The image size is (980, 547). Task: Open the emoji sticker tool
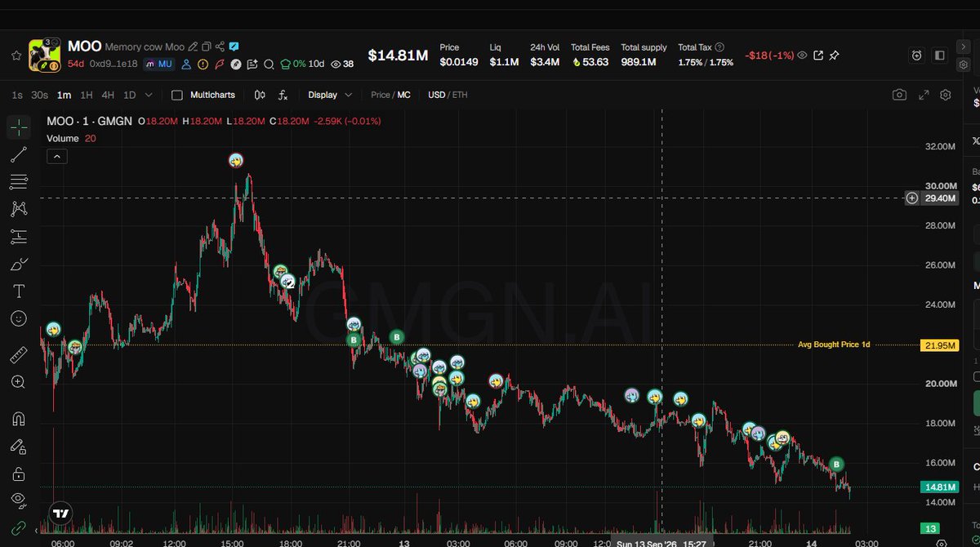tap(19, 318)
